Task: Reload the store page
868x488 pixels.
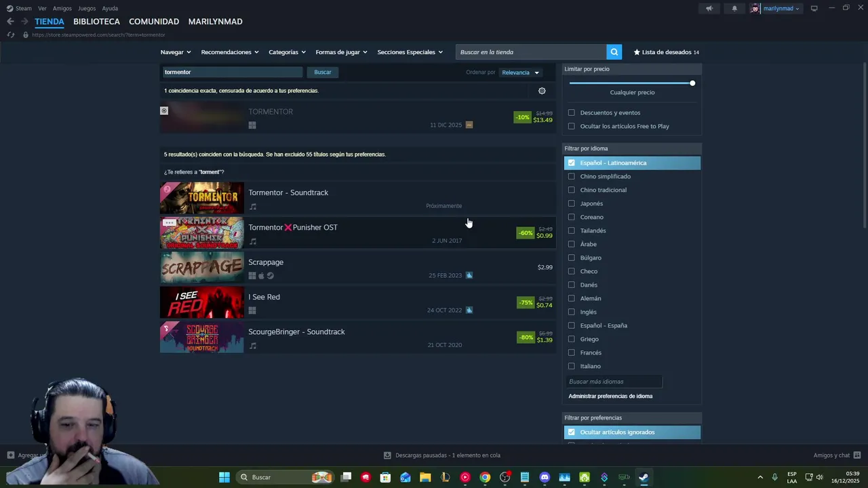Action: (10, 35)
